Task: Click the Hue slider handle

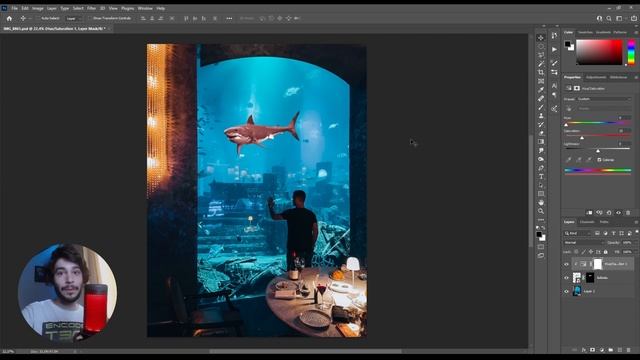Action: pos(566,125)
